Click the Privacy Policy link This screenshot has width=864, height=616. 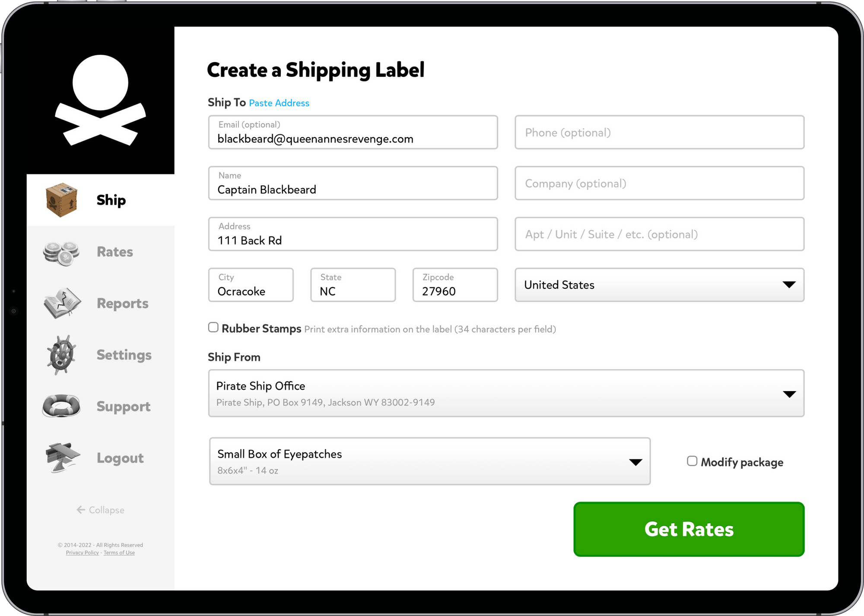pos(82,553)
